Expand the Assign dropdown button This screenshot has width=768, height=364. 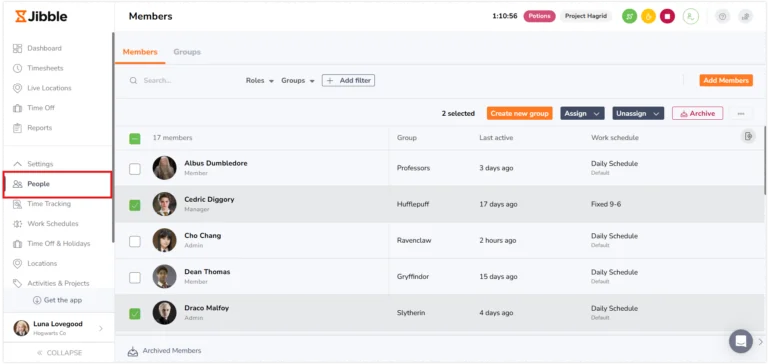click(x=582, y=113)
